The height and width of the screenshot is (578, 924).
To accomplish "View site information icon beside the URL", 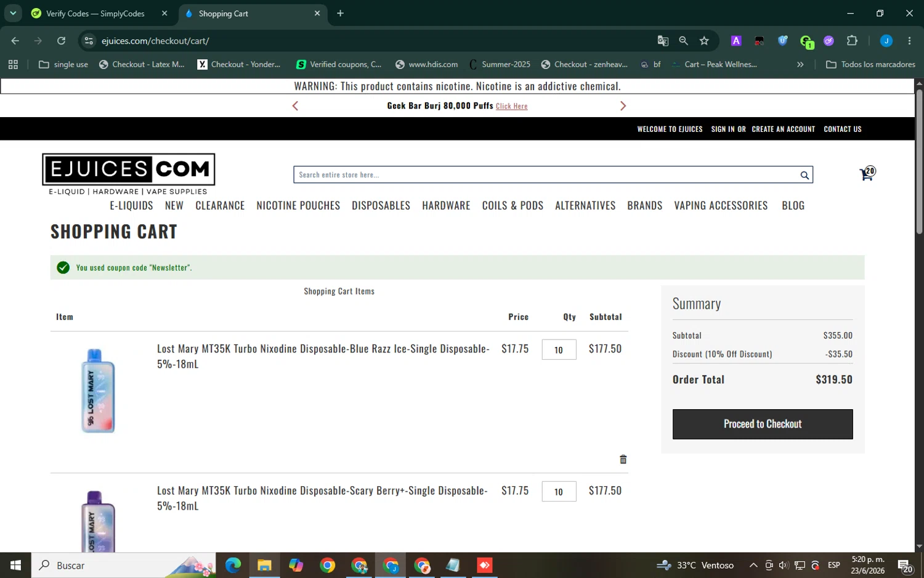I will [89, 41].
